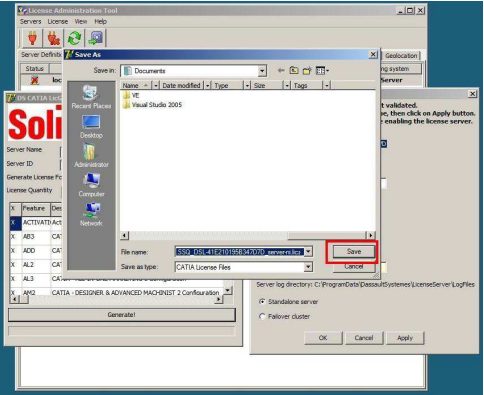The image size is (484, 395).
Task: Click OK in server configuration dialog
Action: [323, 338]
